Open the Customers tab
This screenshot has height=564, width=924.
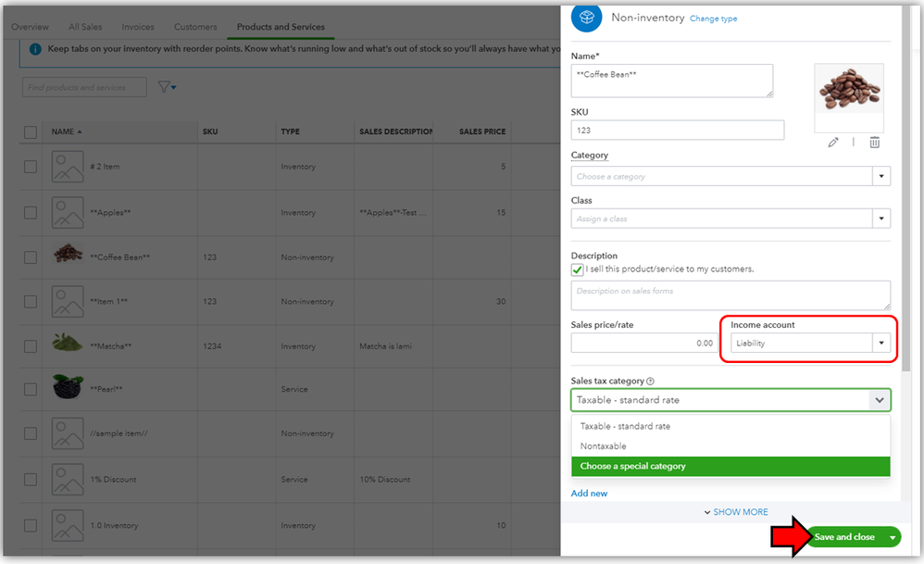(195, 28)
